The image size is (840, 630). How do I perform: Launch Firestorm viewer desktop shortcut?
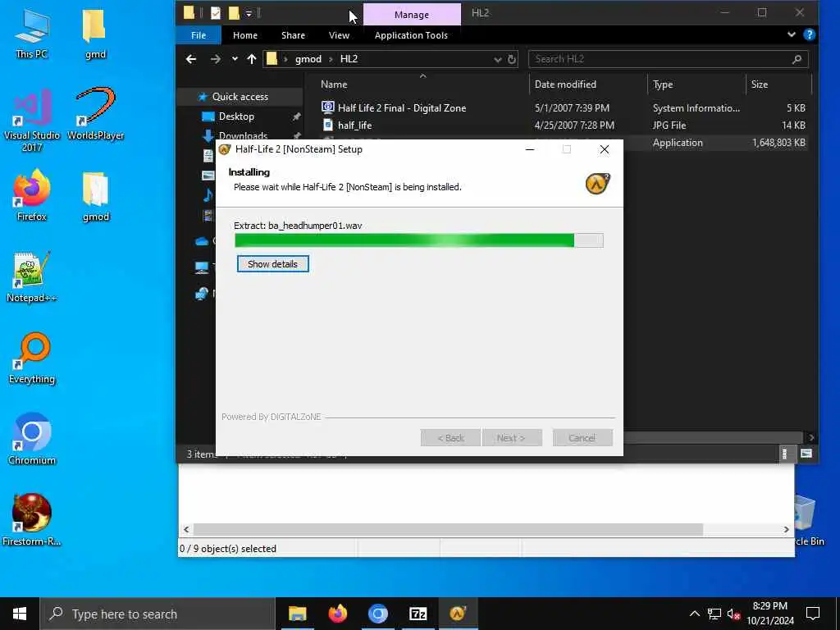coord(32,519)
